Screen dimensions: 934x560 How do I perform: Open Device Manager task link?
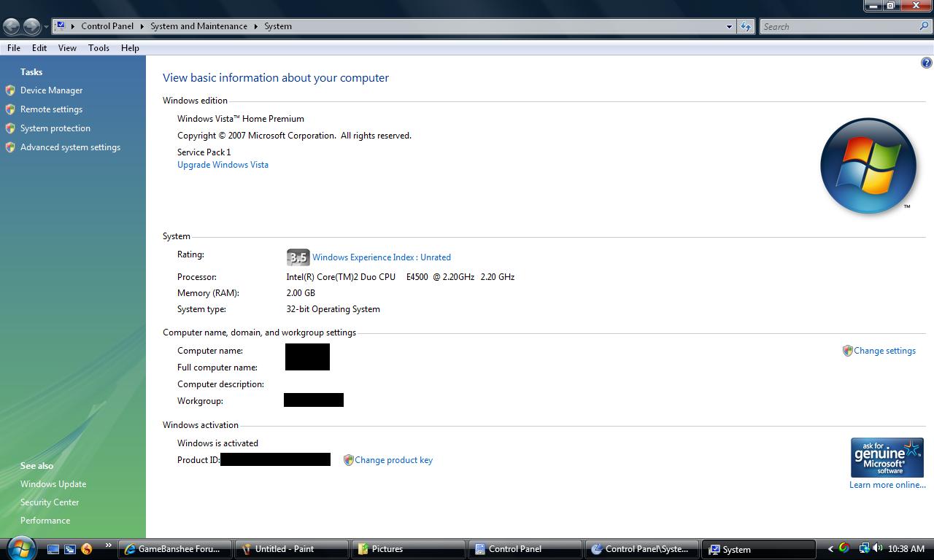tap(51, 90)
